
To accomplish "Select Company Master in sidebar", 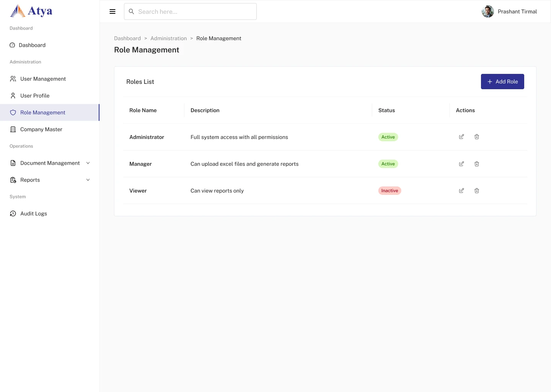I will 50,129.
